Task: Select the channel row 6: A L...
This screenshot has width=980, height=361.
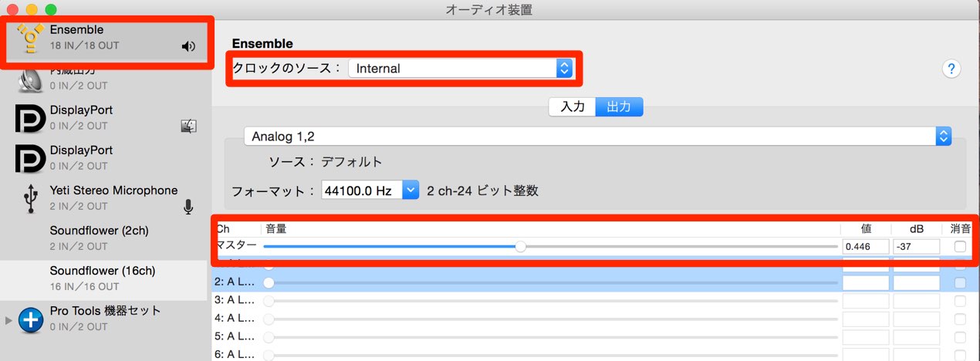Action: tap(234, 355)
